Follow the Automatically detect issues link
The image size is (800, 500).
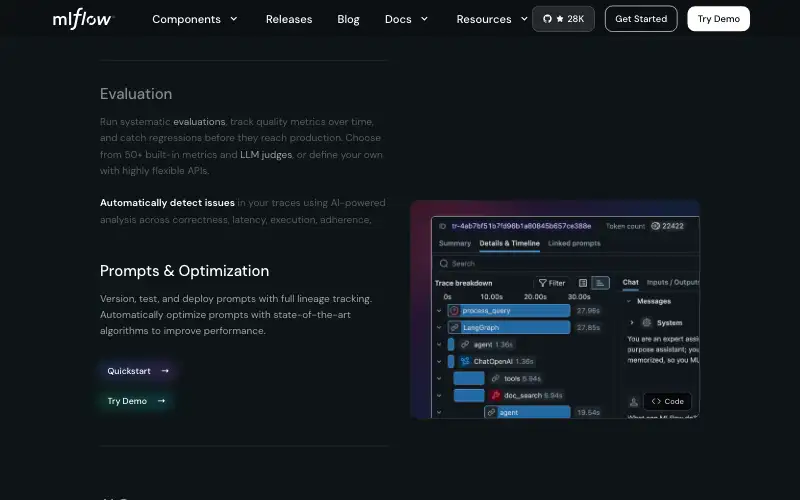(167, 203)
